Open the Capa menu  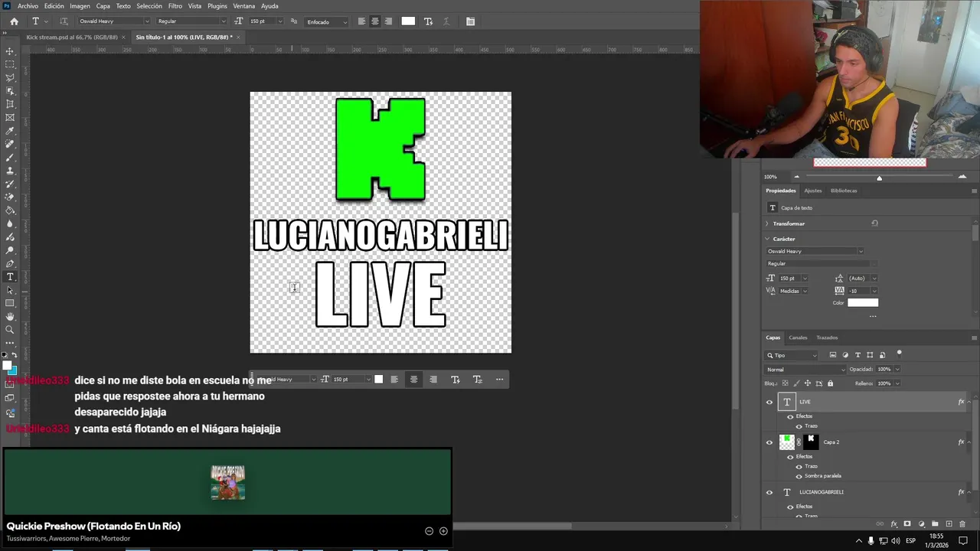click(x=103, y=6)
